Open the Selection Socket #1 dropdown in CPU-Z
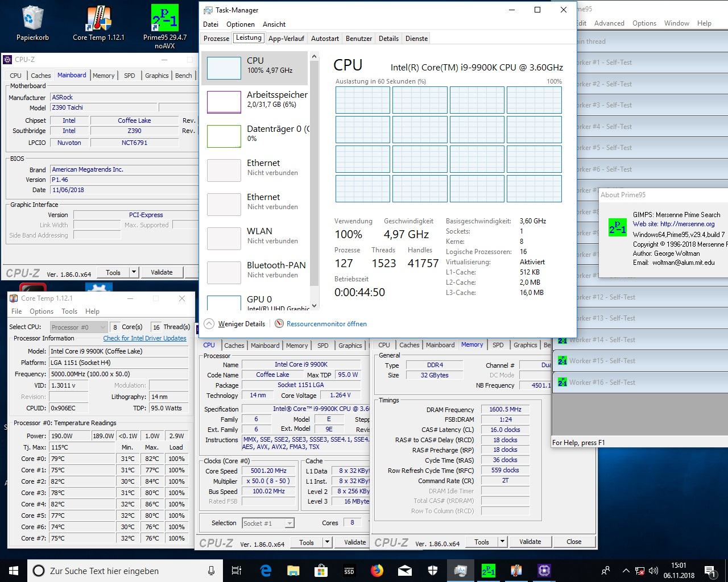728x582 pixels. 268,523
